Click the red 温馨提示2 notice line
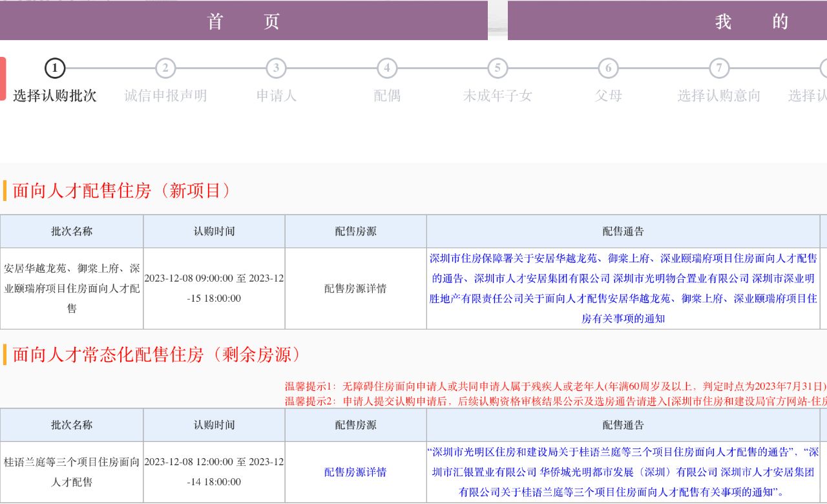The width and height of the screenshot is (827, 504). [x=556, y=401]
